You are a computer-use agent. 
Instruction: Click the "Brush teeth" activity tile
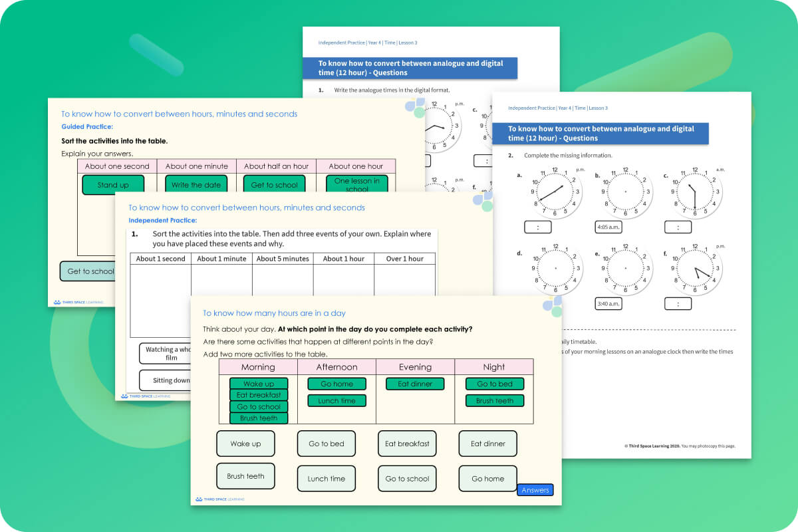click(245, 475)
